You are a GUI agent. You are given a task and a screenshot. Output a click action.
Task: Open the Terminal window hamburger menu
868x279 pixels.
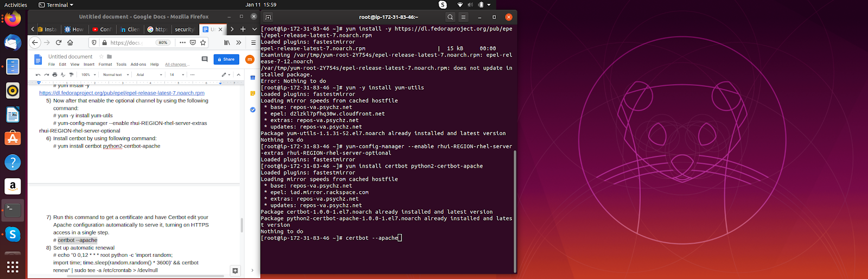click(x=463, y=17)
